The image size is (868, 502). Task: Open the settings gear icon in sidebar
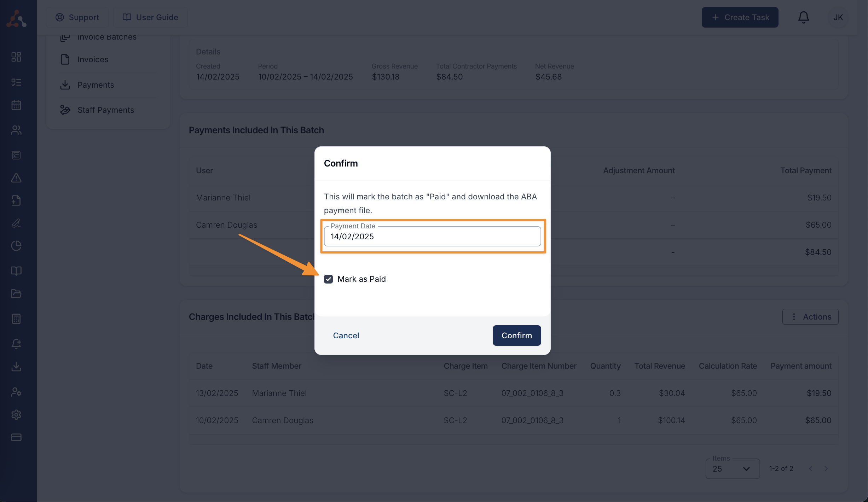[16, 415]
